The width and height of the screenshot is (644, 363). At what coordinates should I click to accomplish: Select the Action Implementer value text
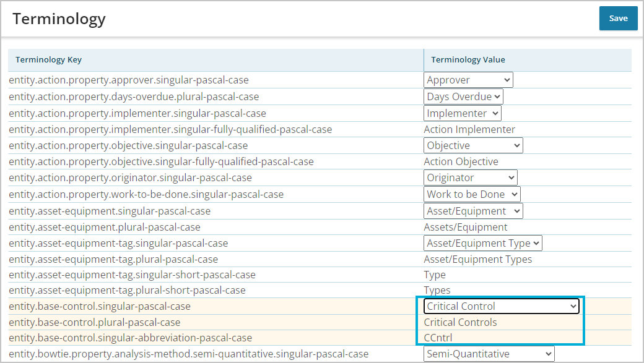[469, 130]
